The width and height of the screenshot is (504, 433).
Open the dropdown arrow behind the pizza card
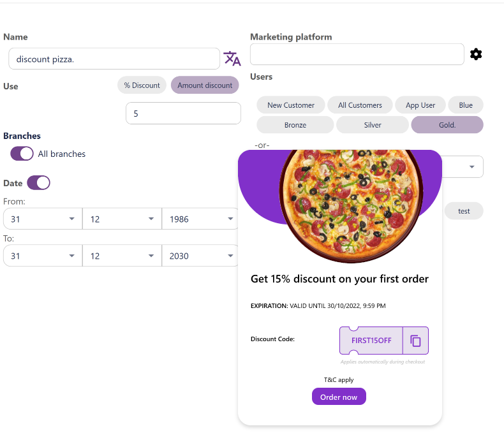pos(472,166)
